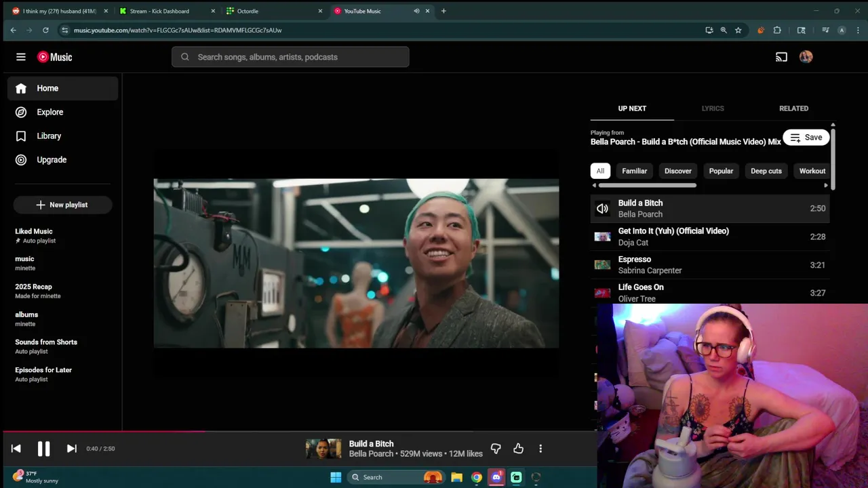This screenshot has width=868, height=488.
Task: Switch to the UP NEXT tab
Action: click(632, 108)
